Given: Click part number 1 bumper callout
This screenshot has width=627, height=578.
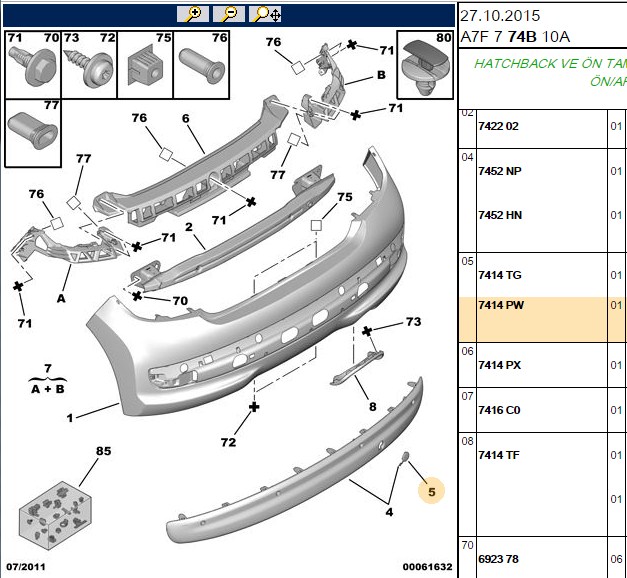Looking at the screenshot, I should (70, 418).
